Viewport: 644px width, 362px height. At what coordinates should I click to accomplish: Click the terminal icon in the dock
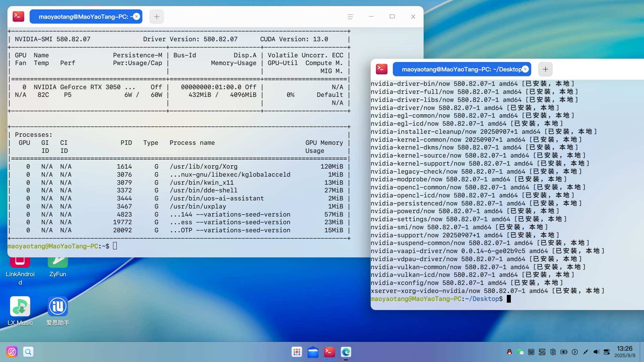329,352
